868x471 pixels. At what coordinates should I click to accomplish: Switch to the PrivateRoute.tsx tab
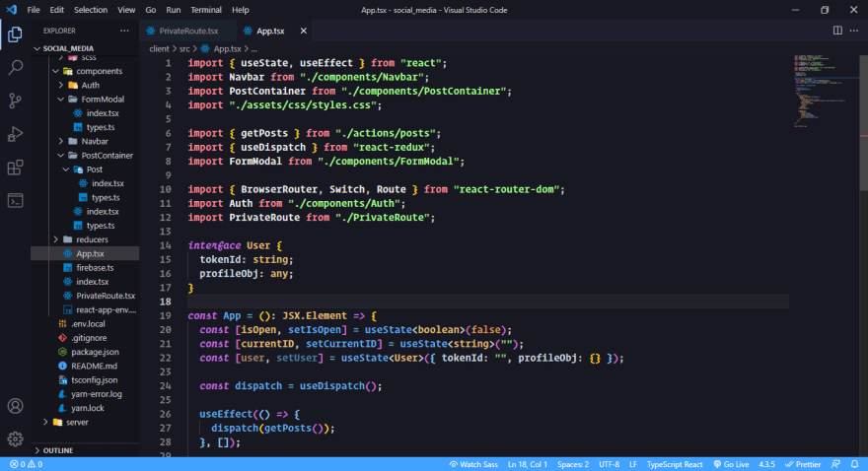tap(183, 31)
